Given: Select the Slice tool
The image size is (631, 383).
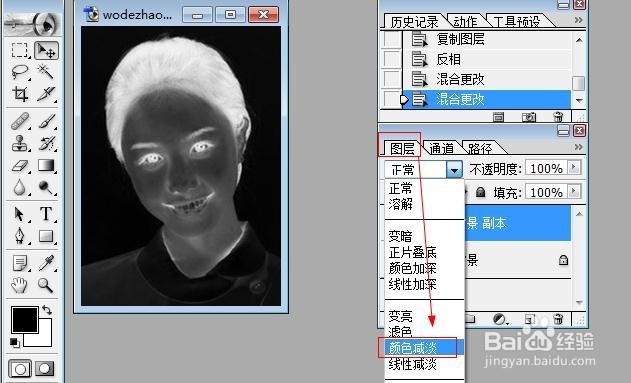Looking at the screenshot, I should pos(46,94).
